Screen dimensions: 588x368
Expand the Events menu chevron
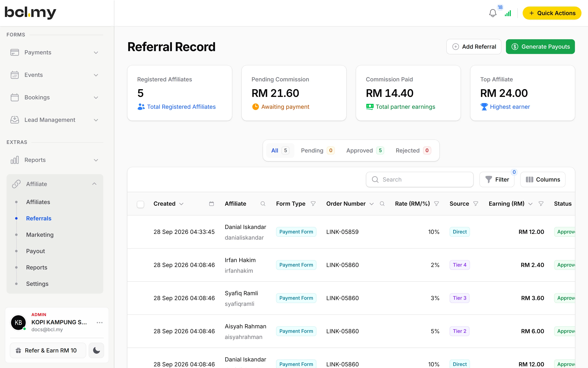96,75
